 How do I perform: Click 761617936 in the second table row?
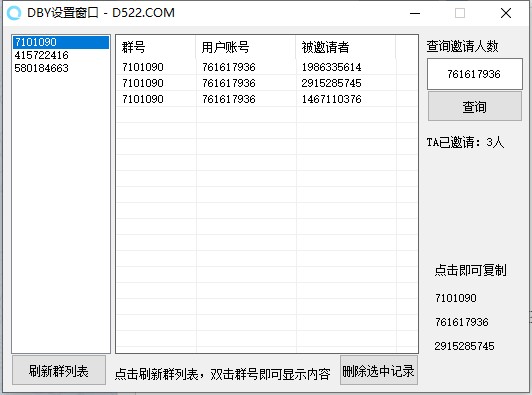[x=229, y=83]
